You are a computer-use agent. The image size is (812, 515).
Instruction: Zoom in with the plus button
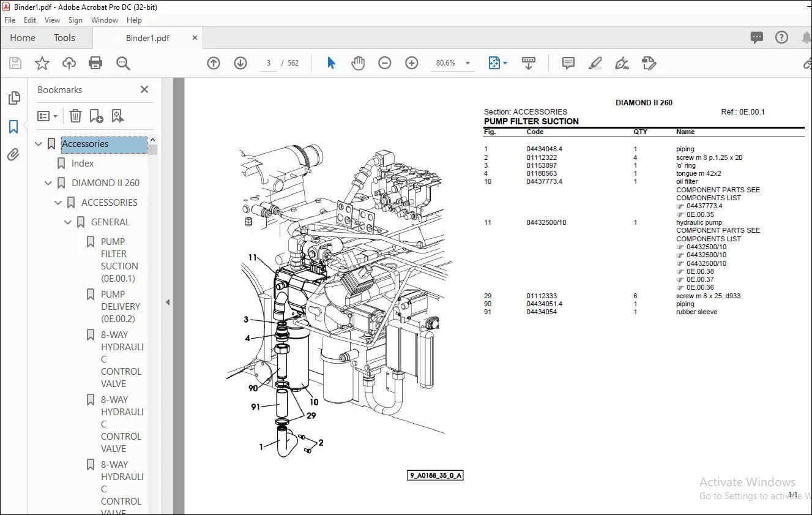412,63
